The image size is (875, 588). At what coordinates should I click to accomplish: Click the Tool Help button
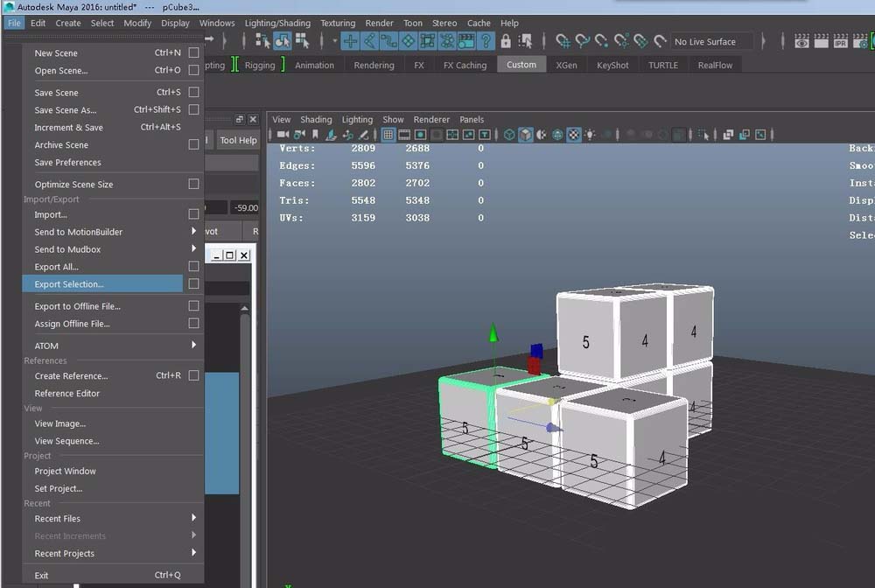coord(237,139)
